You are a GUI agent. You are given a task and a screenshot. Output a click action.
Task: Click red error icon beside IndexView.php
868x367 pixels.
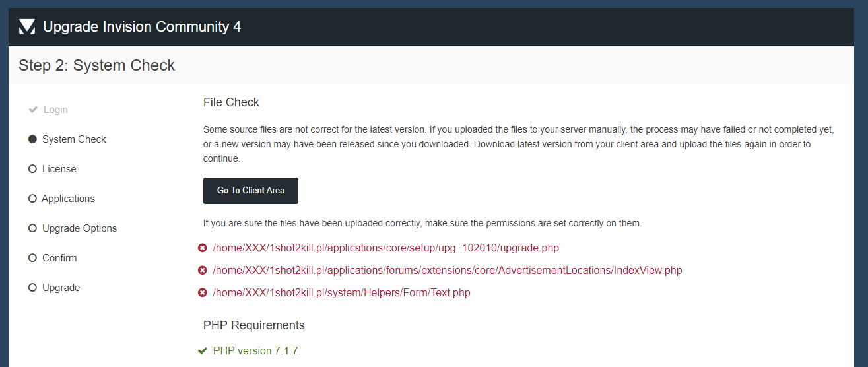click(203, 271)
